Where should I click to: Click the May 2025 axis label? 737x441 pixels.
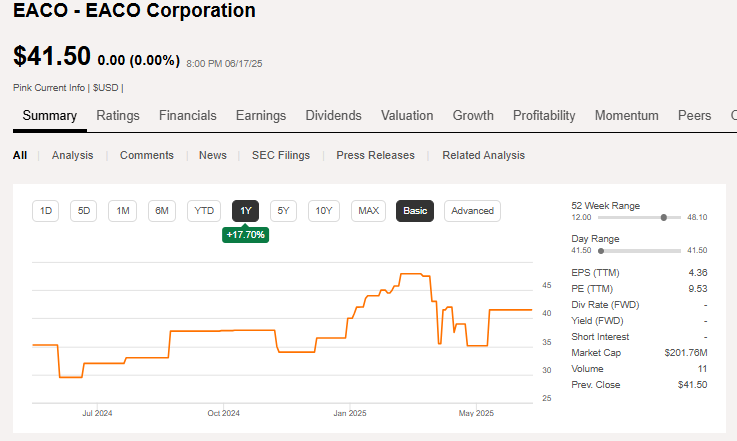coord(476,413)
